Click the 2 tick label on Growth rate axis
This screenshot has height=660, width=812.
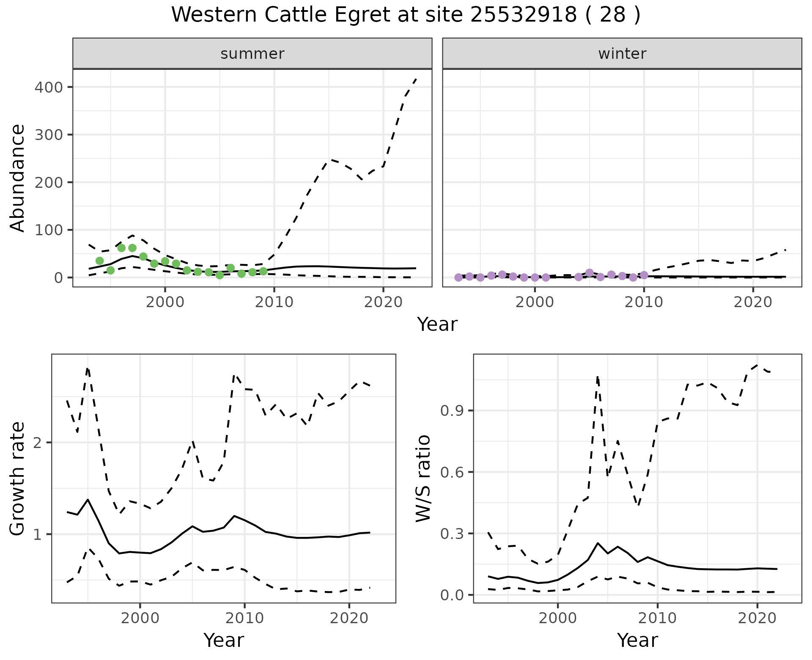click(x=37, y=443)
